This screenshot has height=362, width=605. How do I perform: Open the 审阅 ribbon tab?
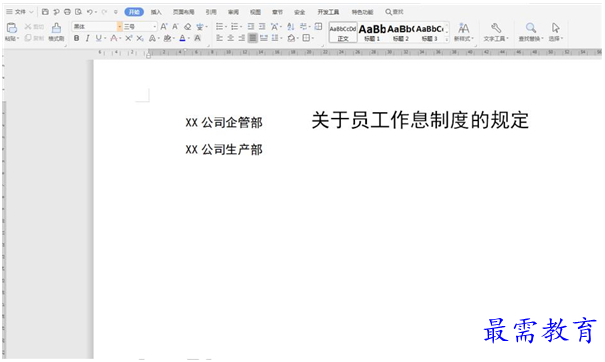pos(233,12)
